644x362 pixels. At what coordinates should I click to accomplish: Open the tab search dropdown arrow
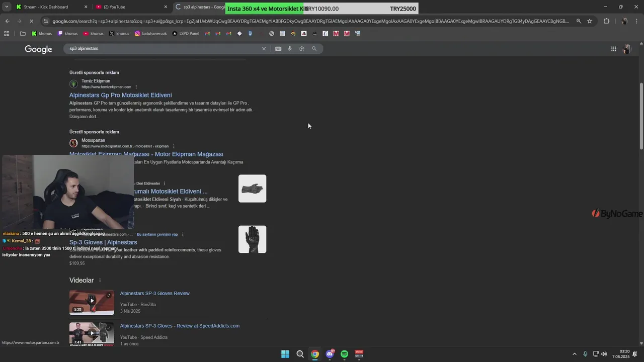tap(7, 7)
